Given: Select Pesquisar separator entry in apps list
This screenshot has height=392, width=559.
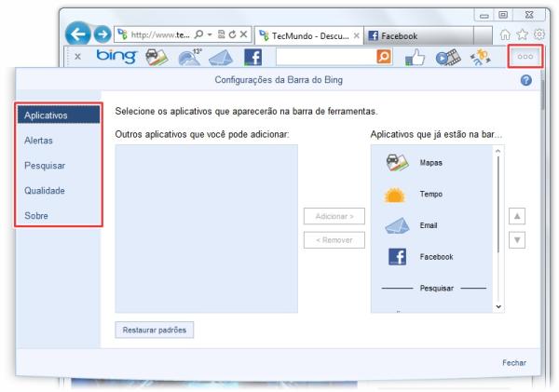Looking at the screenshot, I should pos(434,288).
